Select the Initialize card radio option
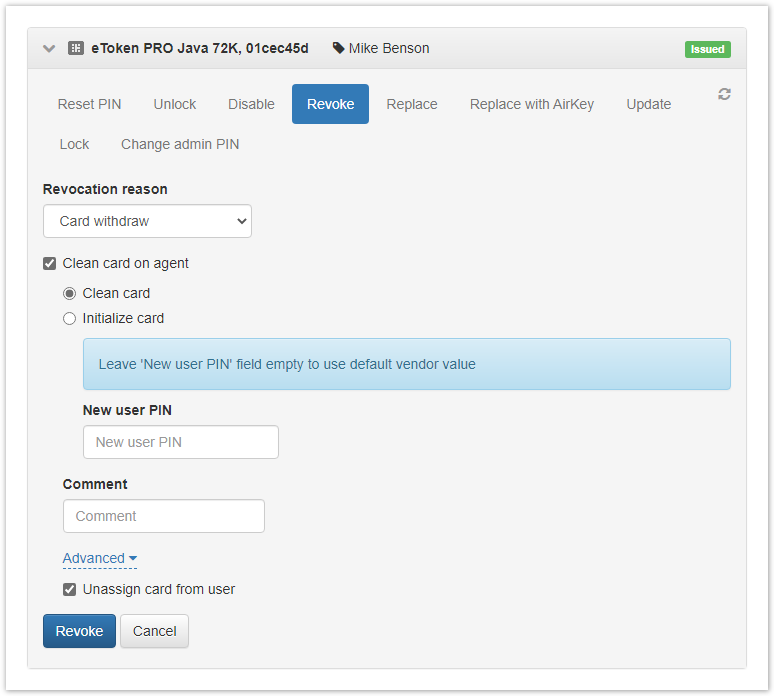This screenshot has height=696, width=774. point(70,319)
